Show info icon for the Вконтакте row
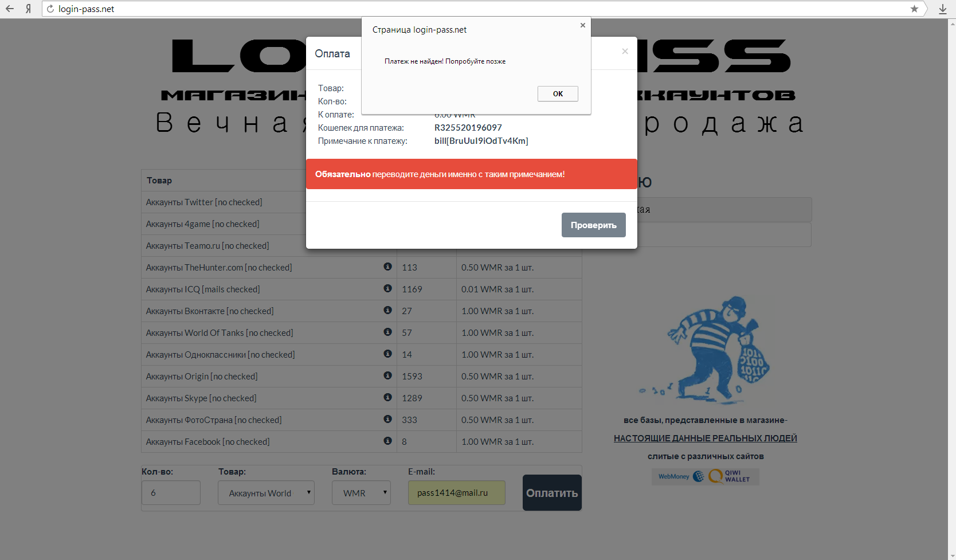Screen dimensions: 956x560 387,310
